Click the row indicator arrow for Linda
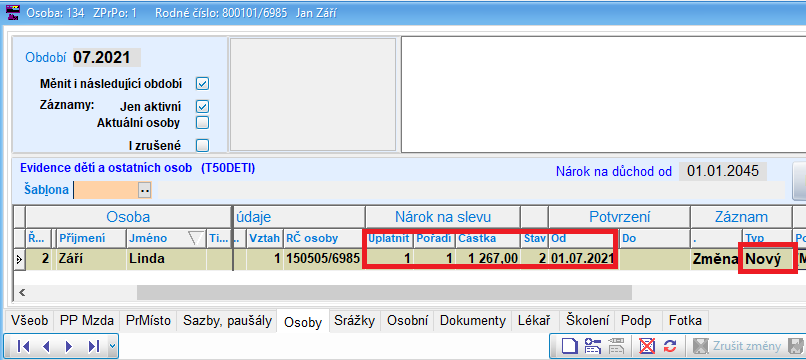Screen dimensions: 806x360 19,259
